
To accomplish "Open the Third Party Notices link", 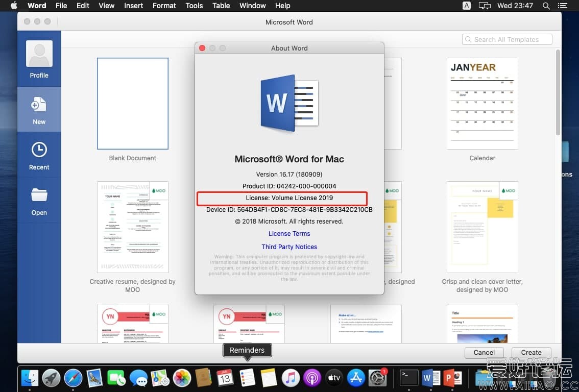I will (x=289, y=247).
